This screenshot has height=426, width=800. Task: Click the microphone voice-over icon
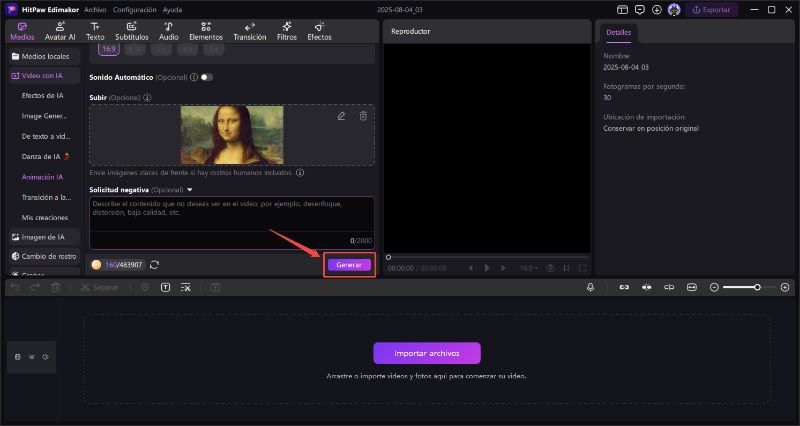590,288
